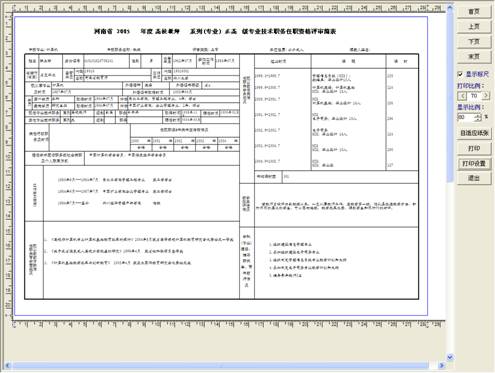Decrease display scale with spinner down arrow
Viewport: 495px width, 373px height.
coord(478,119)
